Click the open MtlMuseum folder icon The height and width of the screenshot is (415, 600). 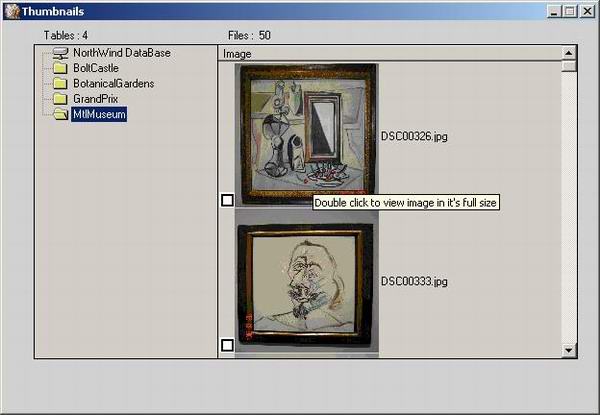click(60, 114)
